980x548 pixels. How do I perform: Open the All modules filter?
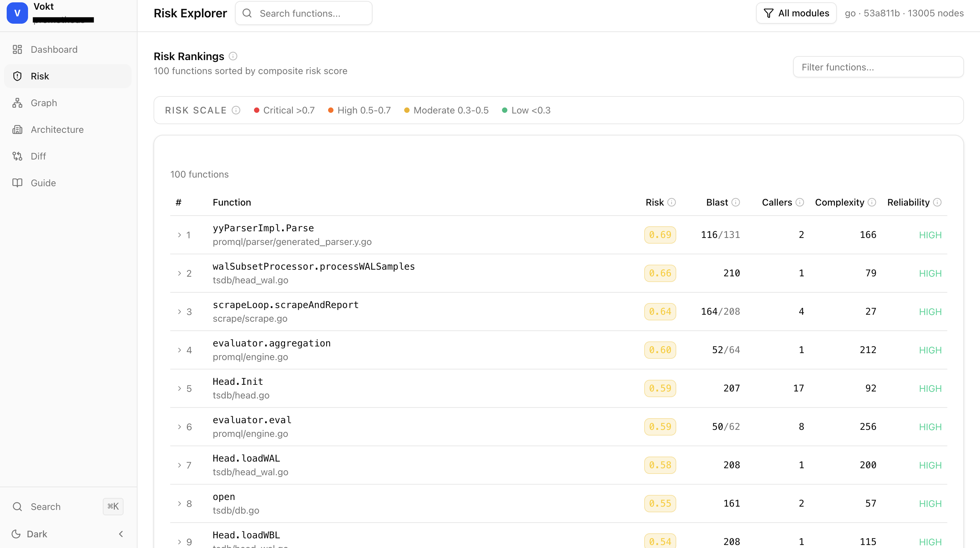[x=796, y=13]
